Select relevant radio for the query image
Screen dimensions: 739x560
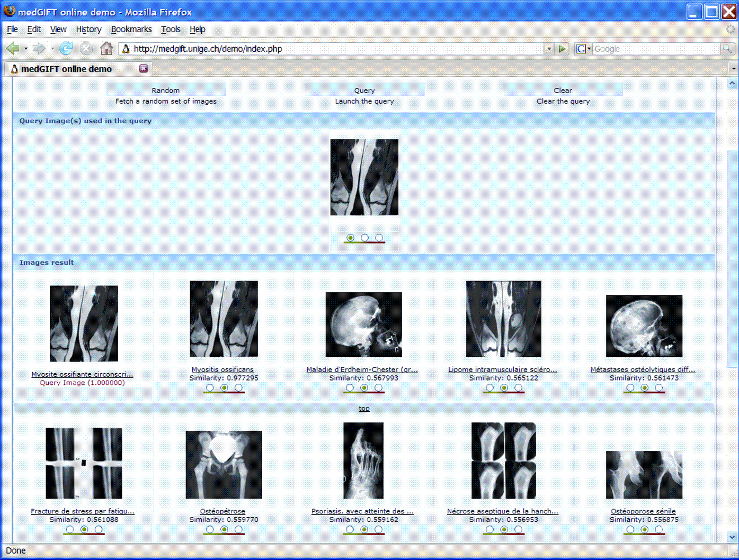point(350,238)
